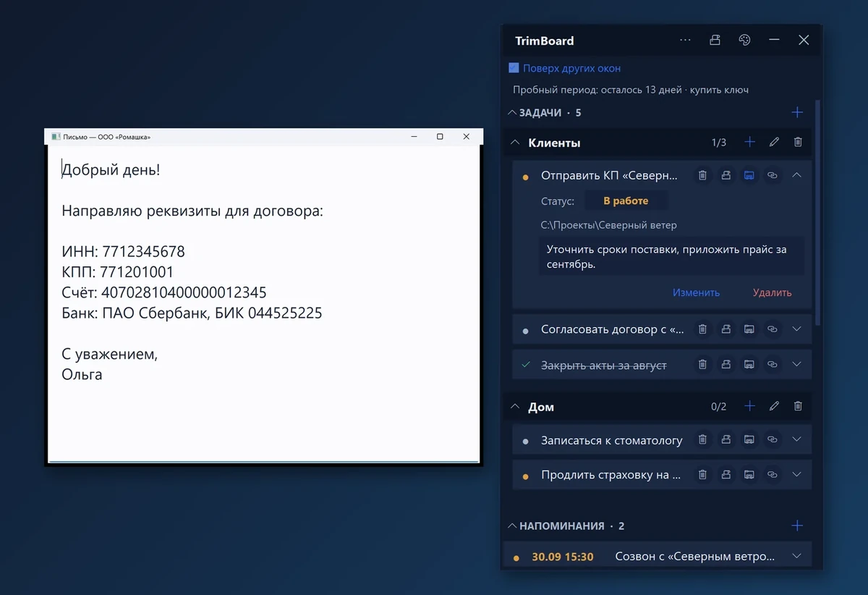The height and width of the screenshot is (595, 868).
Task: Click stamp icon on Отправить КП task
Action: pos(726,175)
